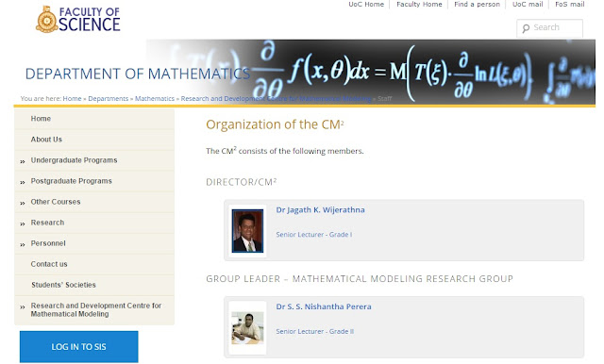The width and height of the screenshot is (604, 364).
Task: Click the Faculty of Science crest logo
Action: click(47, 20)
